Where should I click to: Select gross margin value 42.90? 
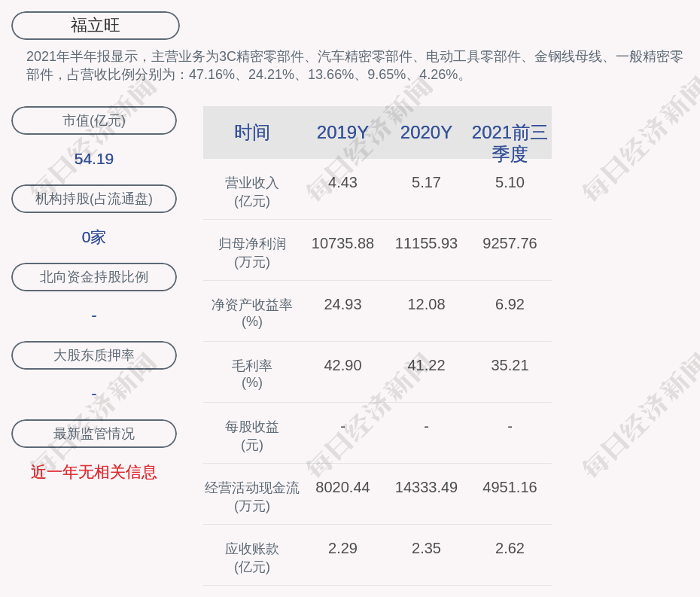click(342, 365)
